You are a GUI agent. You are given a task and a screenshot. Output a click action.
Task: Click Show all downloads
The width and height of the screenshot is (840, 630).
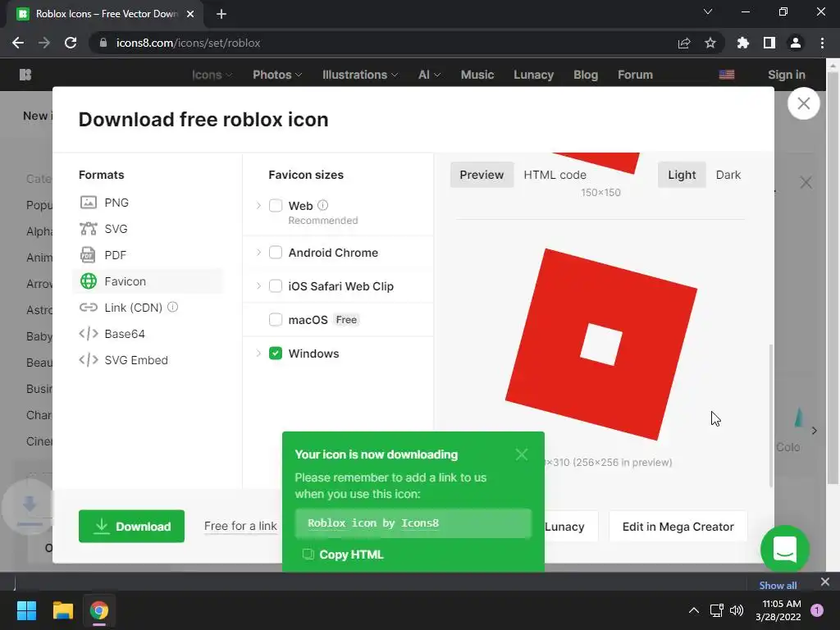point(778,585)
